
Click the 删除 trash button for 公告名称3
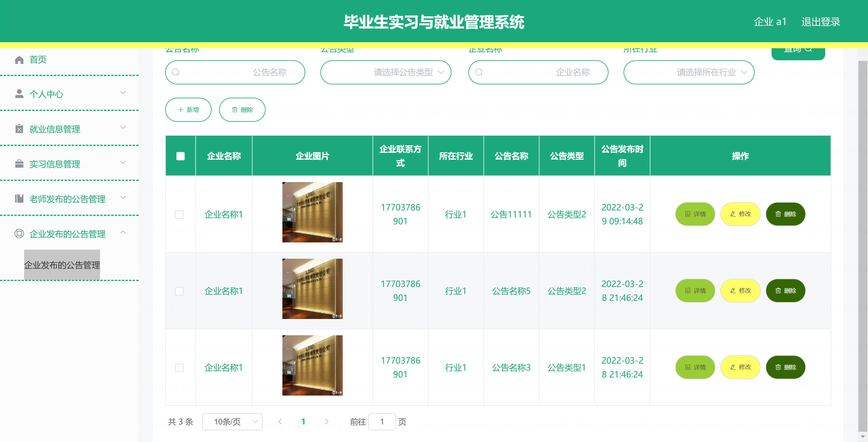pyautogui.click(x=785, y=367)
